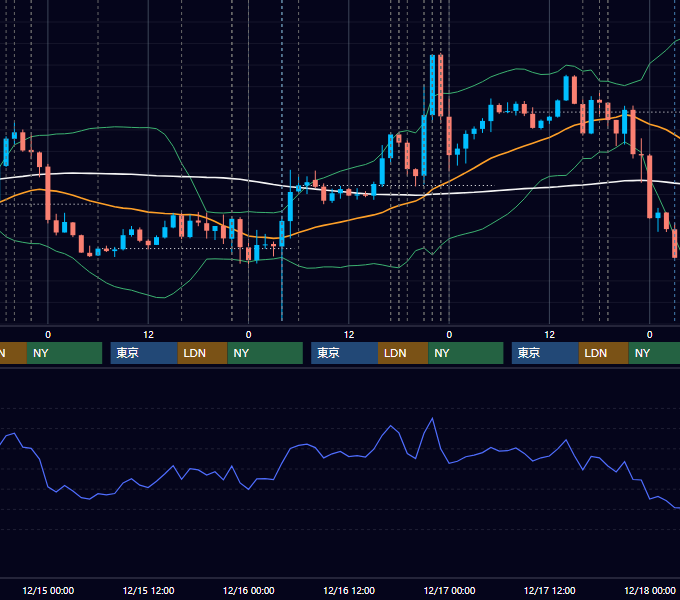Click hour marker 0 above 12/18 00:00
Viewport: 680px width, 600px height.
point(650,335)
